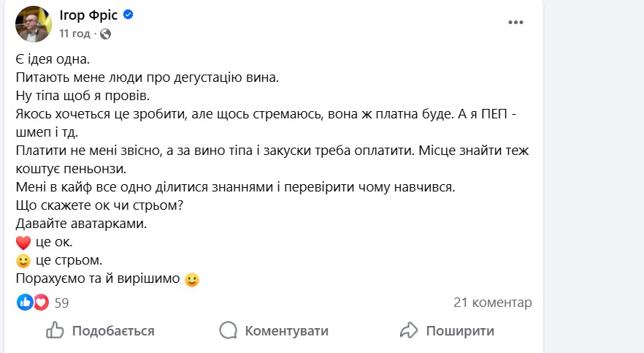Click the smiley emoji after "Порахуємо та й вирішимо"
Image resolution: width=644 pixels, height=353 pixels.
tap(192, 278)
